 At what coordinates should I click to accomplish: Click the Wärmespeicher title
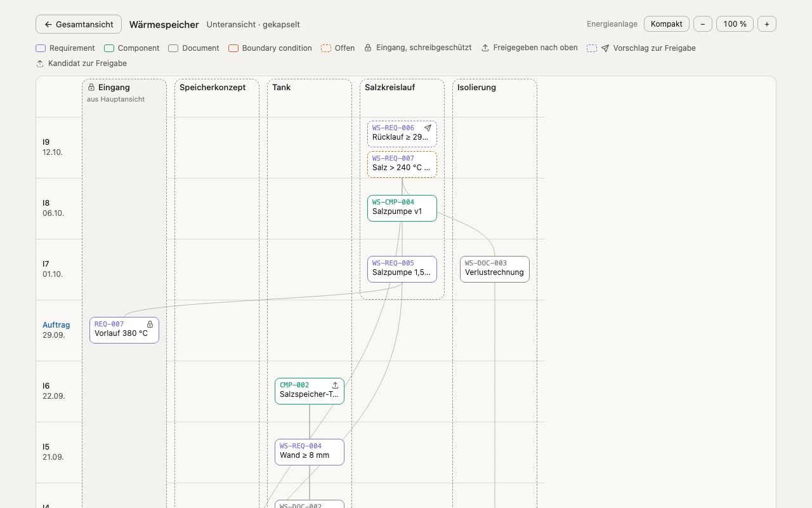pos(164,24)
